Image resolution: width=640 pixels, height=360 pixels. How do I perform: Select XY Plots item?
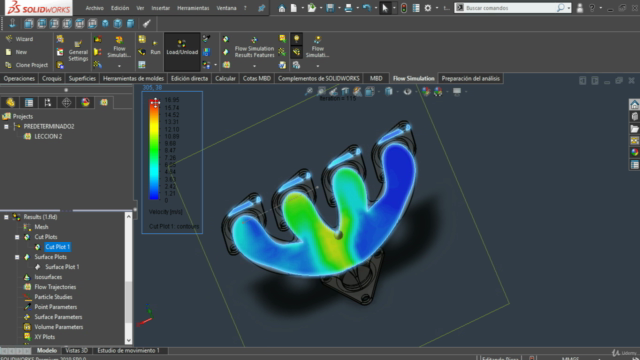coord(44,337)
